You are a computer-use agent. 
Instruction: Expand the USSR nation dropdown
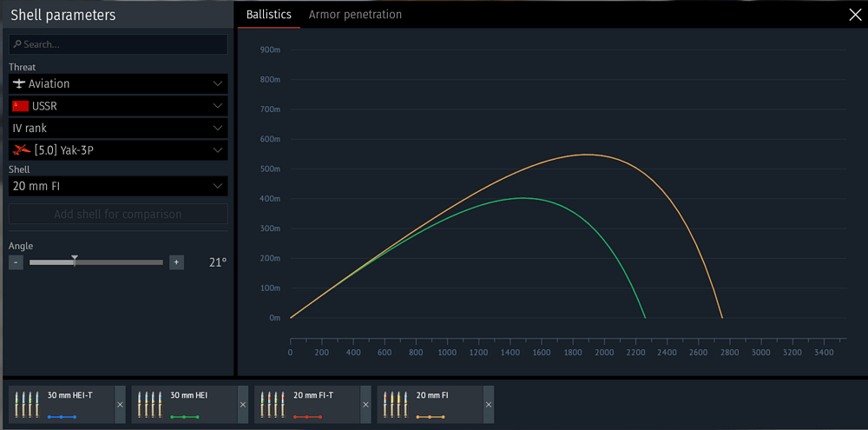point(118,106)
